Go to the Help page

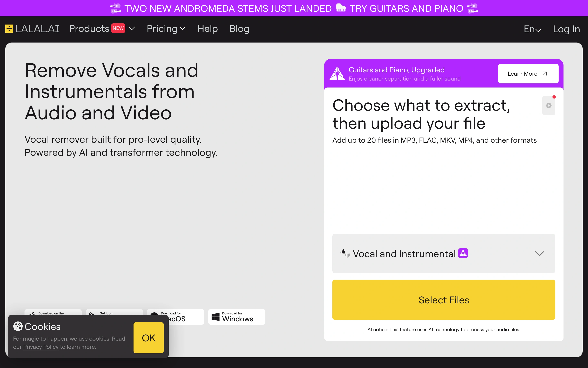coord(207,29)
